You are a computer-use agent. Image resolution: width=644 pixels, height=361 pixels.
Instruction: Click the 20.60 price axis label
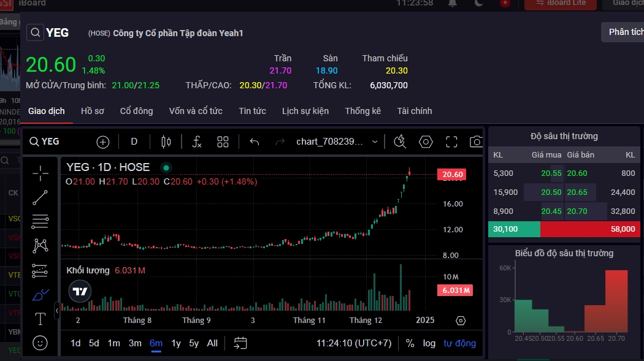coord(452,174)
